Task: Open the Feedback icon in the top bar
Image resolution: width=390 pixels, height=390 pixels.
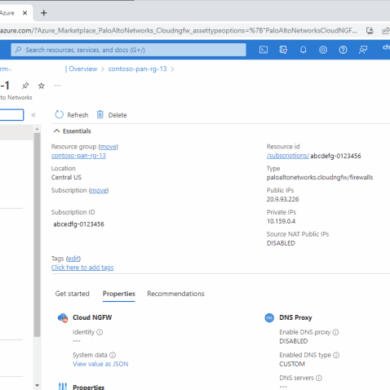Action: 363,50
